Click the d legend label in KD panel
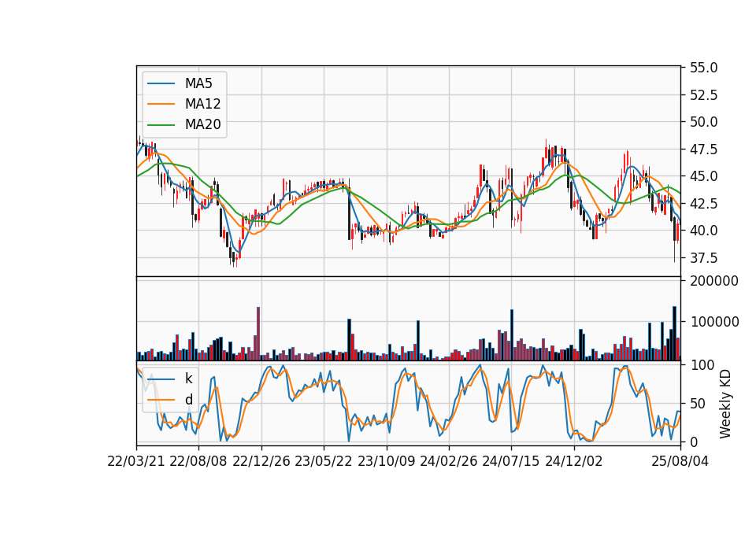The image size is (756, 543). tap(188, 400)
